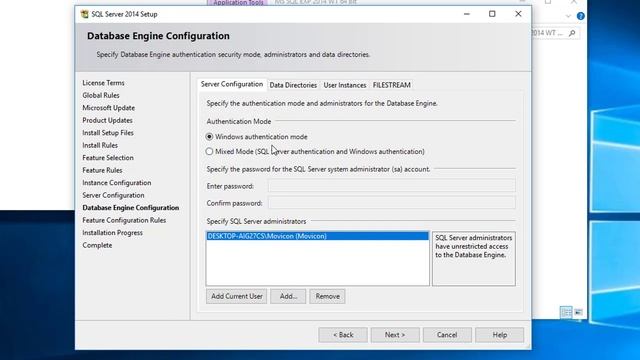Click the Installation Progress step
The height and width of the screenshot is (360, 640).
coord(112,233)
